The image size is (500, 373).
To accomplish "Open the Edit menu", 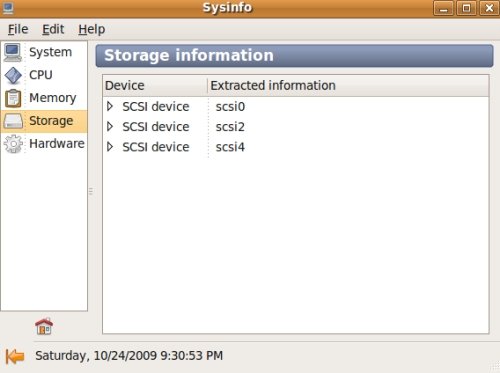I will click(53, 29).
